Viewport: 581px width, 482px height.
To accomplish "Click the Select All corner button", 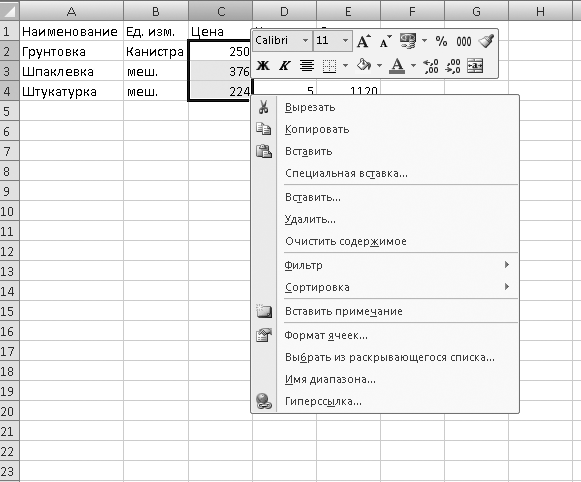I will pyautogui.click(x=9, y=11).
